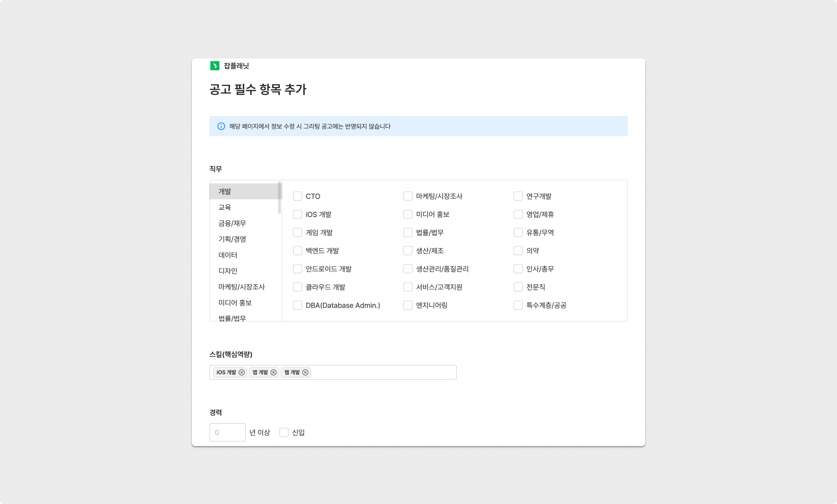Screen dimensions: 837x504
Task: Choose 디자인 from the category list
Action: [x=228, y=271]
